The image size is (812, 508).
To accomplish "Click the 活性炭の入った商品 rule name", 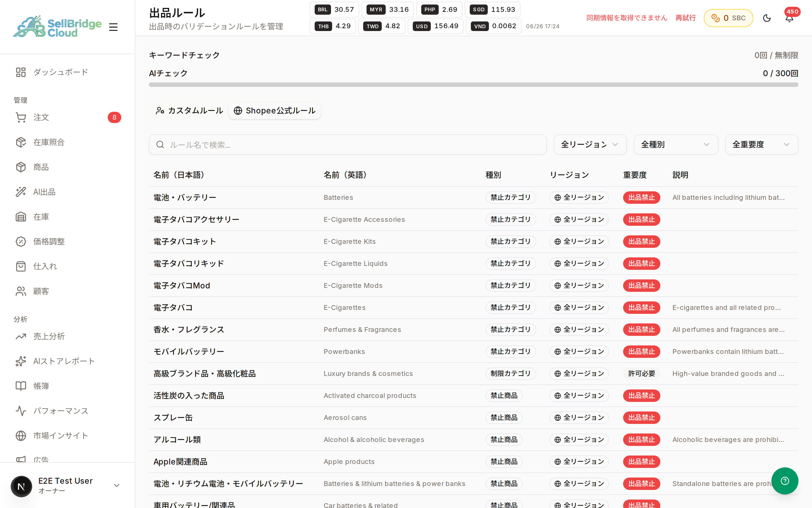I will point(189,395).
